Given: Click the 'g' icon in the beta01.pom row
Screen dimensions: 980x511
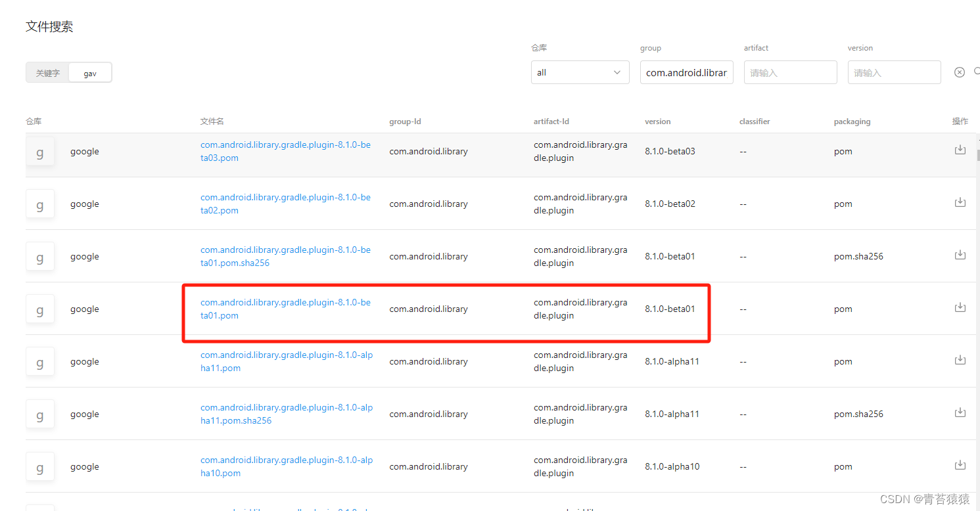Looking at the screenshot, I should (40, 309).
